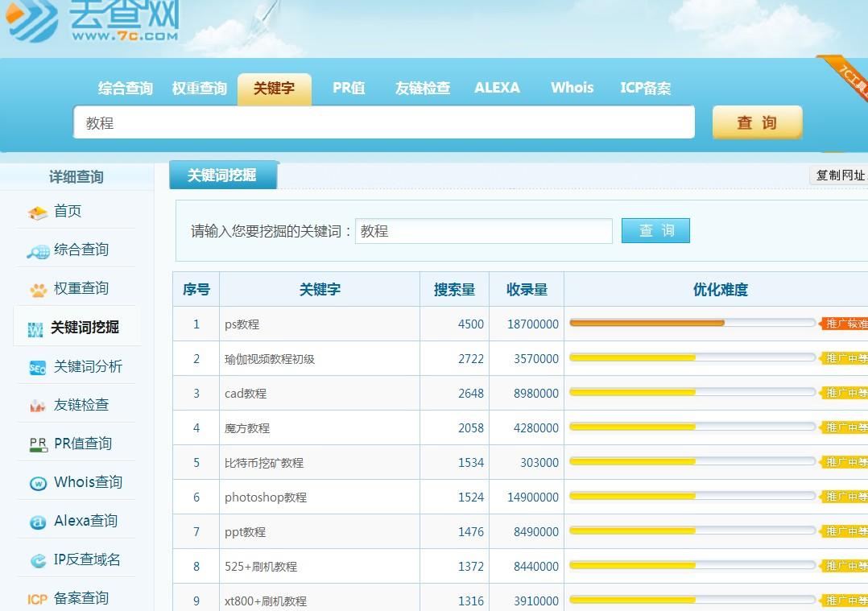
Task: Click the home icon beside 首页
Action: [x=38, y=213]
